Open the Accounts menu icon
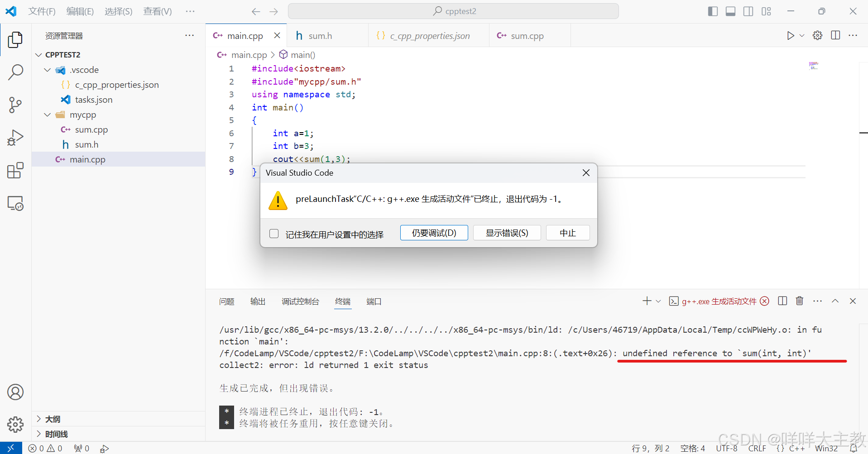The image size is (868, 454). 15,392
